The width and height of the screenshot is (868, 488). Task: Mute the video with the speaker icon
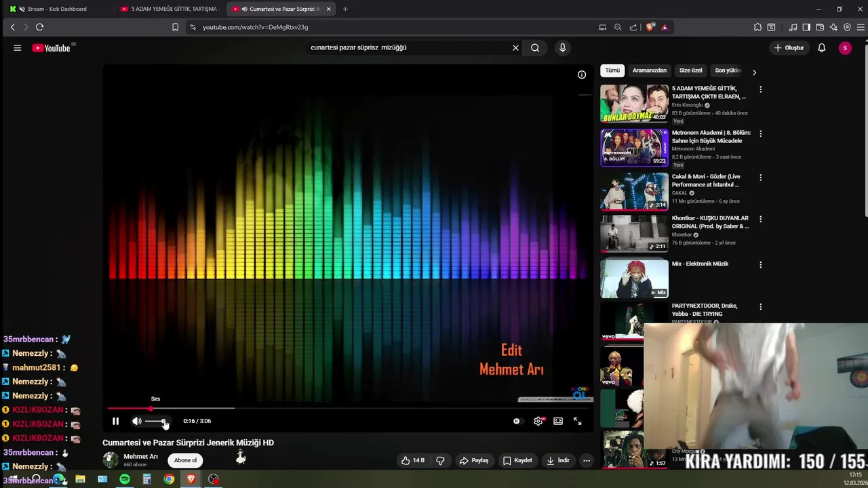[137, 421]
